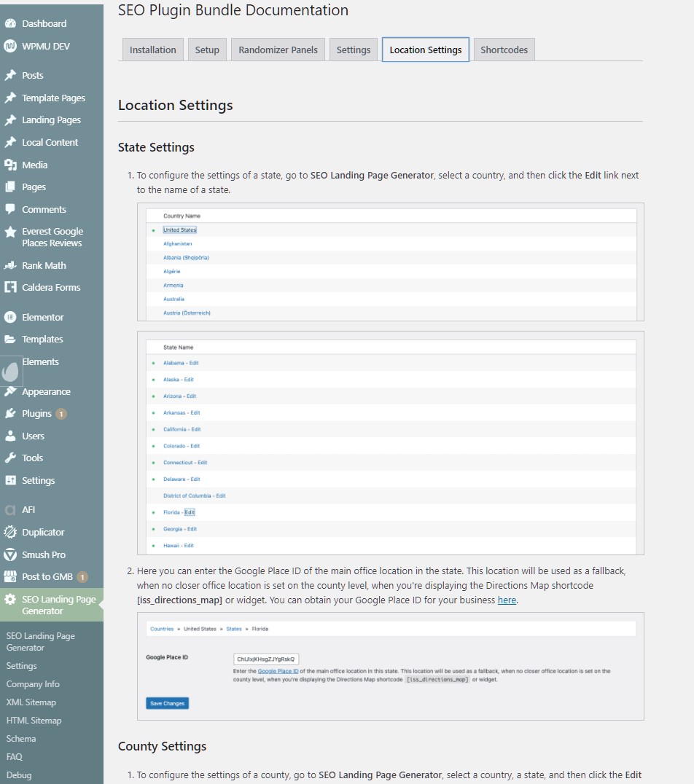The width and height of the screenshot is (694, 784).
Task: Click the AFI sidebar icon
Action: tap(10, 510)
